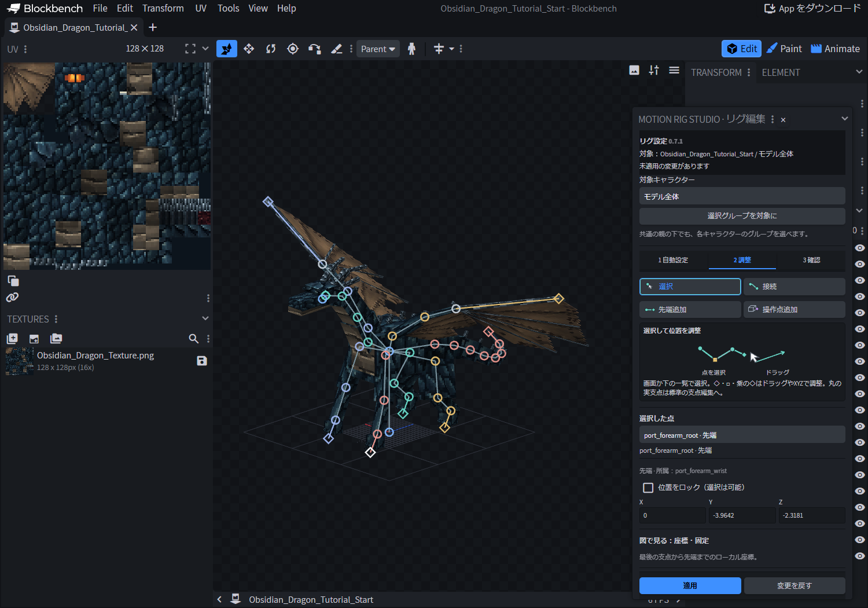Image resolution: width=868 pixels, height=608 pixels.
Task: Click the 適用 apply button
Action: point(690,585)
